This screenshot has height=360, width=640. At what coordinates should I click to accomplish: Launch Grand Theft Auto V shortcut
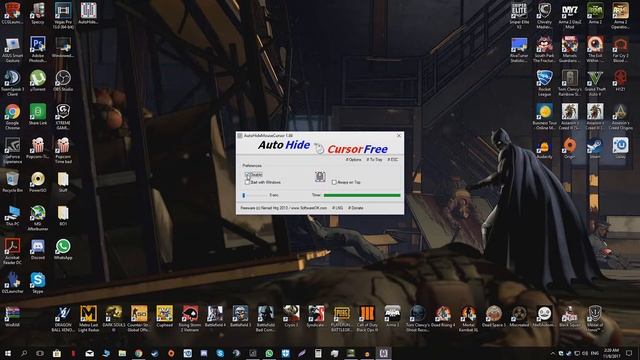pyautogui.click(x=595, y=83)
